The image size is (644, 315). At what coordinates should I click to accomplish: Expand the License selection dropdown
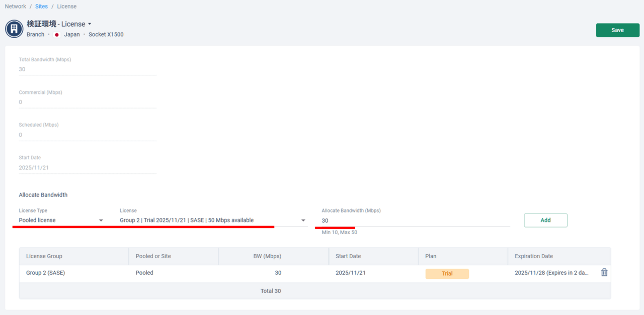click(x=303, y=221)
